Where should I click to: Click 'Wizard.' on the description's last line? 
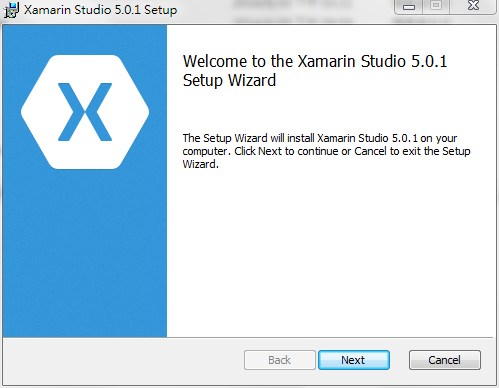pyautogui.click(x=201, y=164)
